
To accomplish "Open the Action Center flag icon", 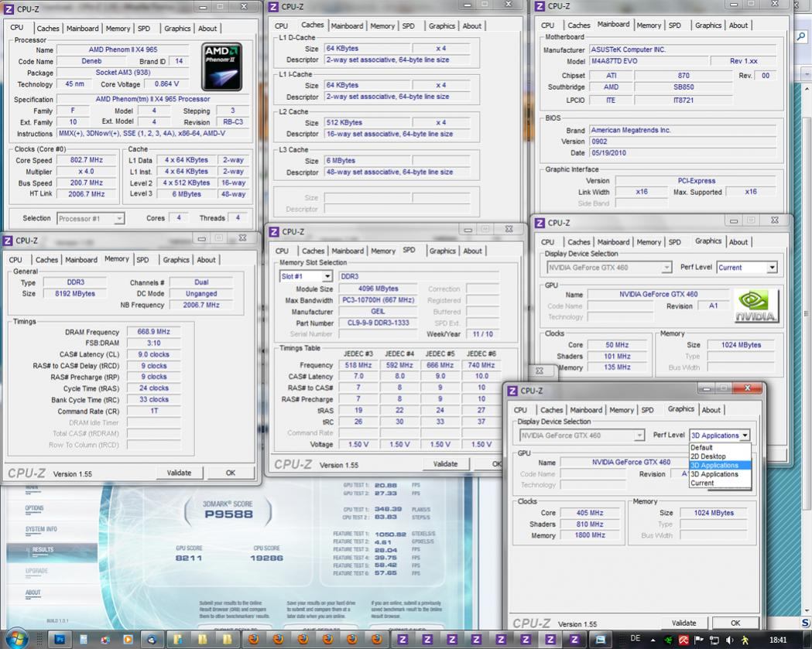I will (698, 640).
